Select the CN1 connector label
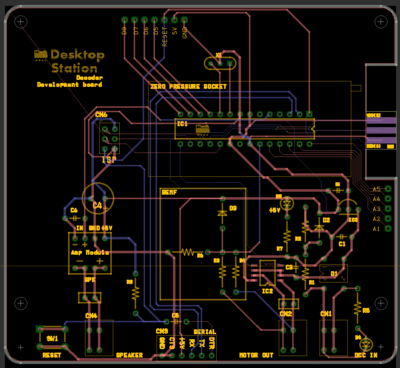 point(326,314)
